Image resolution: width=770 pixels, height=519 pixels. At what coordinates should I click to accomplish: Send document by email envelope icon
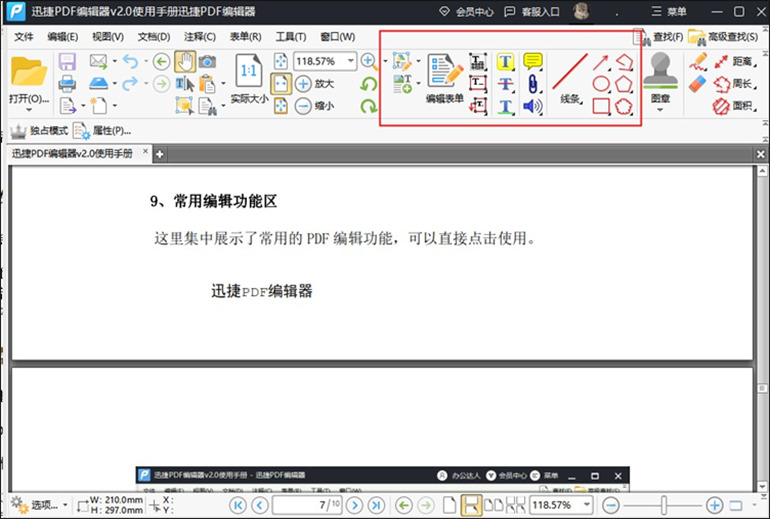click(98, 61)
